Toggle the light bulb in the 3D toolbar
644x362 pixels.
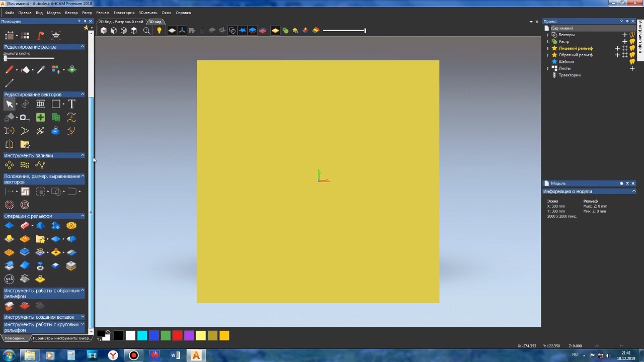click(x=159, y=31)
